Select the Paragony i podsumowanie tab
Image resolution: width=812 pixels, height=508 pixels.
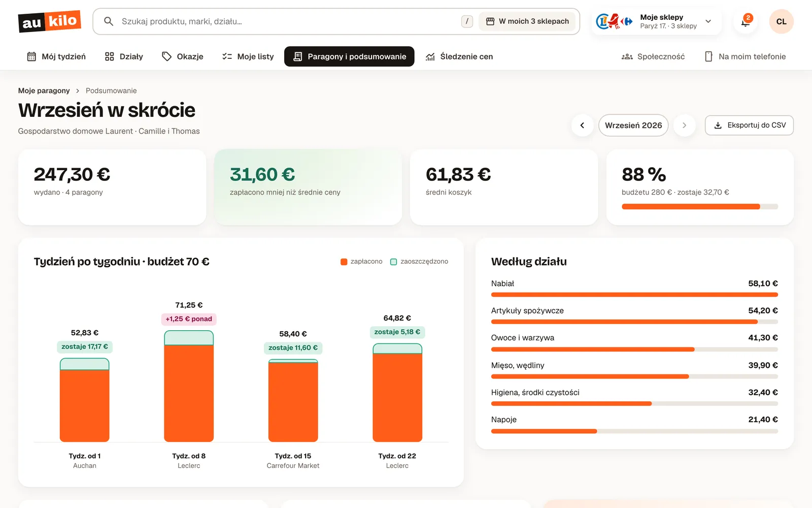(x=349, y=56)
